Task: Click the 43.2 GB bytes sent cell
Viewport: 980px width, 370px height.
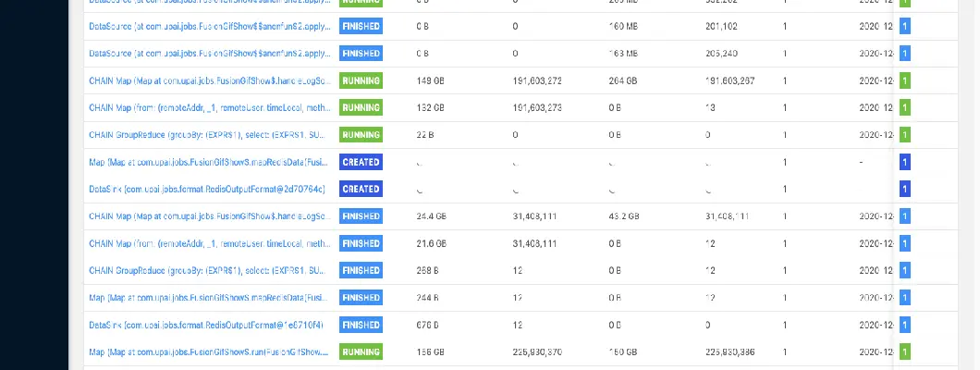Action: [x=624, y=216]
